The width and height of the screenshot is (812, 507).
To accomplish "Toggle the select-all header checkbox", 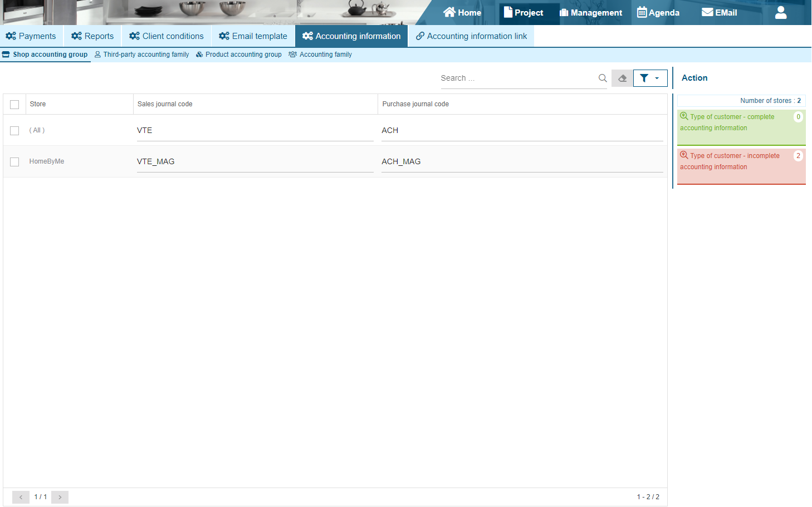I will [x=14, y=105].
